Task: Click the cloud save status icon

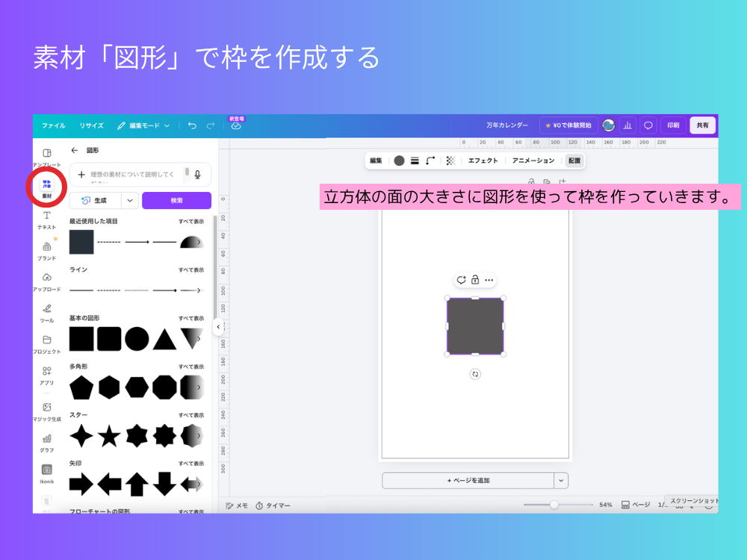Action: coord(236,125)
